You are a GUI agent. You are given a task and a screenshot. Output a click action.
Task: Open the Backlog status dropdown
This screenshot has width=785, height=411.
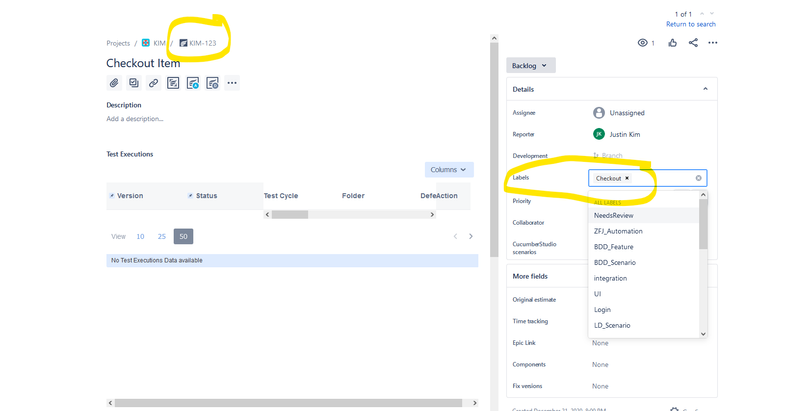[530, 66]
